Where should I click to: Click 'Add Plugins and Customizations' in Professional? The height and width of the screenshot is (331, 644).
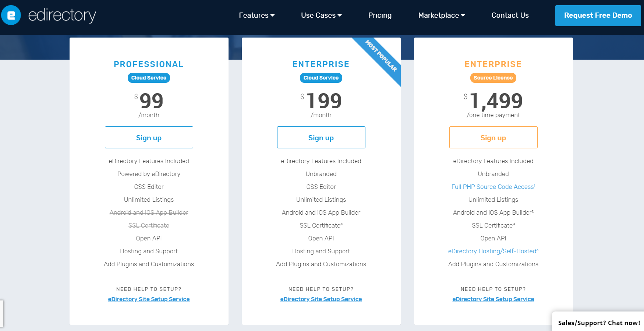(x=149, y=264)
